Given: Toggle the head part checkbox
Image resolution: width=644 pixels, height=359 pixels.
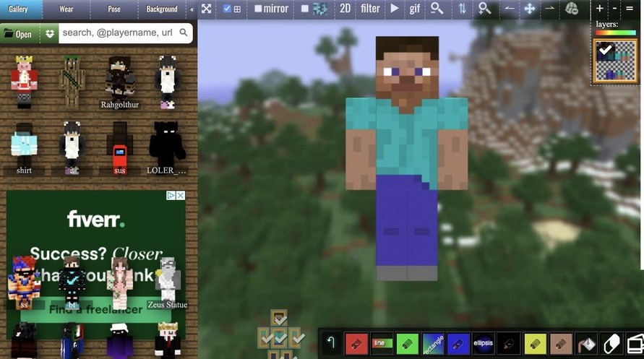Looking at the screenshot, I should click(x=280, y=318).
